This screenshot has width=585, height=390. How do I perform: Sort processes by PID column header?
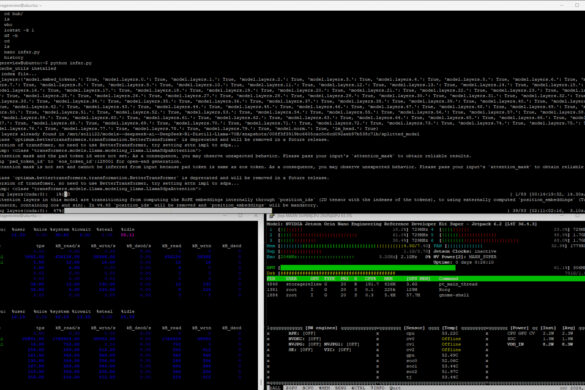click(x=271, y=279)
